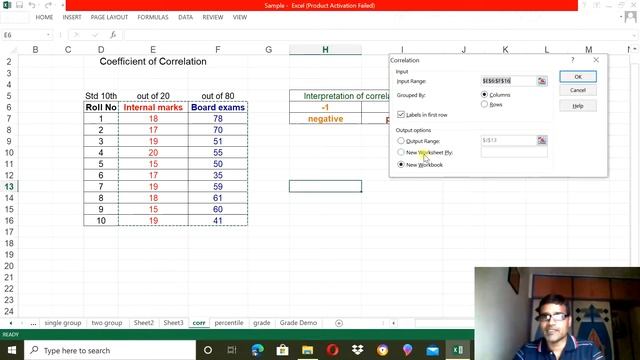Image resolution: width=640 pixels, height=360 pixels.
Task: Confirm Correlation dialog with OK
Action: click(x=578, y=76)
